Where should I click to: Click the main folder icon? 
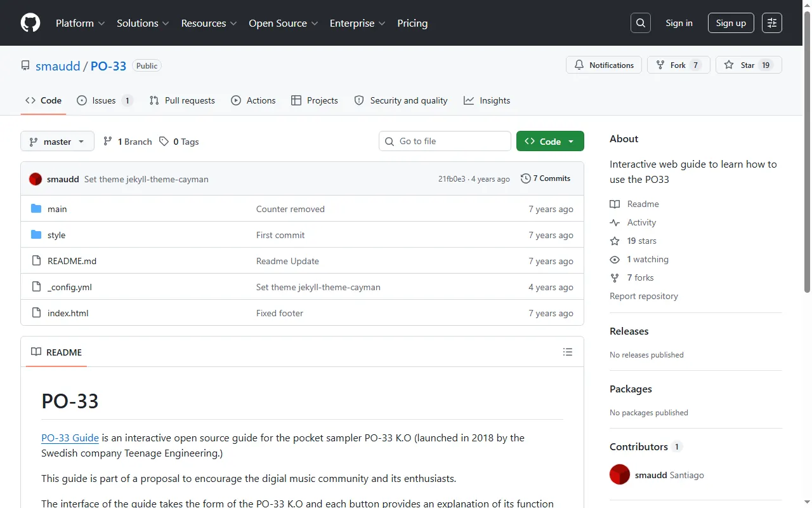point(36,209)
